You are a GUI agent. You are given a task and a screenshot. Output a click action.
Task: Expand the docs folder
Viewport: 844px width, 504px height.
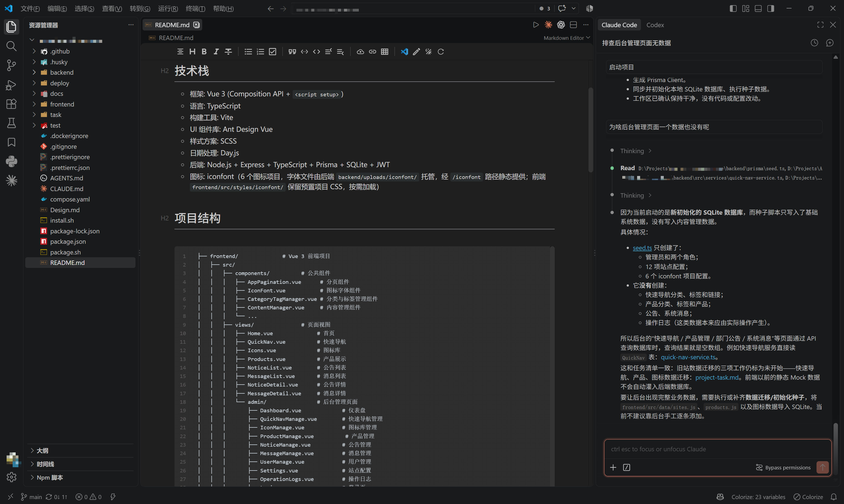80,94
